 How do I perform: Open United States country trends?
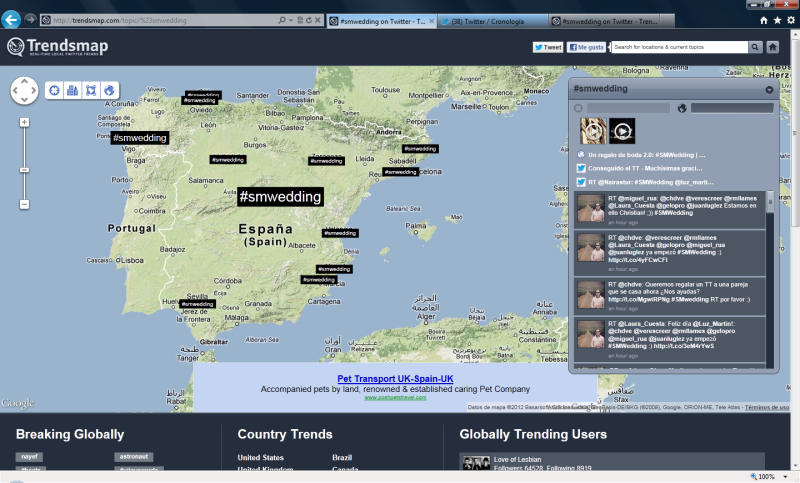(261, 457)
